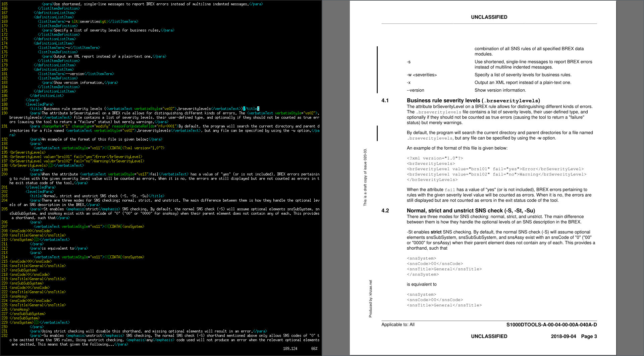Click line number 189 in the editor
The width and height of the screenshot is (644, 356).
[x=4, y=109]
